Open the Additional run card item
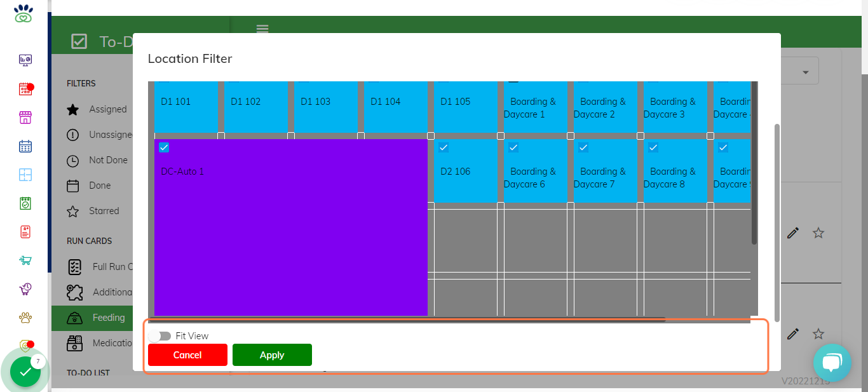The height and width of the screenshot is (392, 868). (x=99, y=292)
